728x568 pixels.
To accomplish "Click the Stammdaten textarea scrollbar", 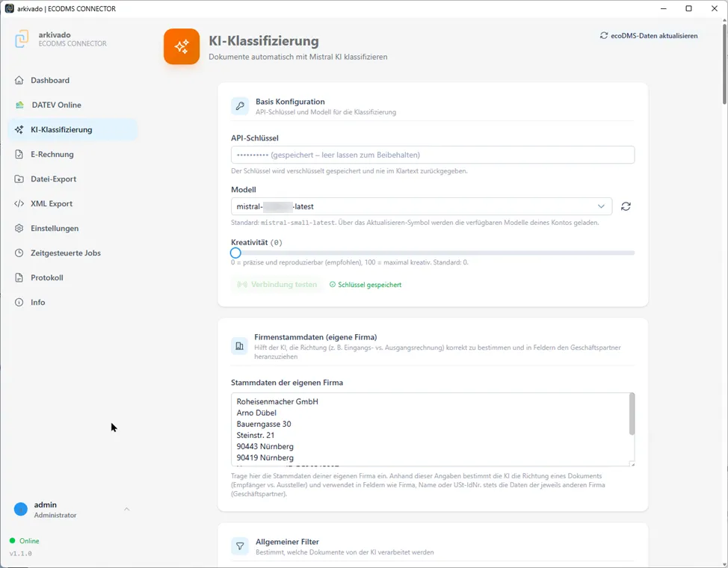I will tap(632, 414).
